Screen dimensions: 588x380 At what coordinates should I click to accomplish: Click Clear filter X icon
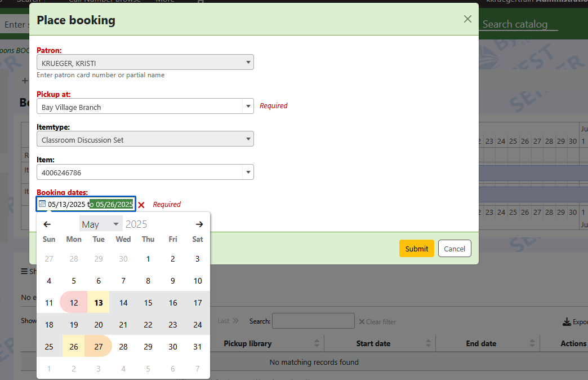click(x=362, y=322)
